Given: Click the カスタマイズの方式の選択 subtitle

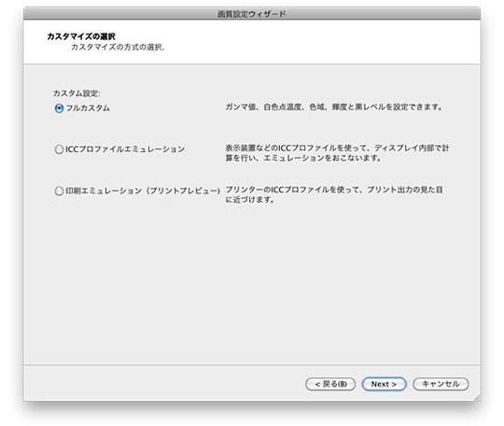Looking at the screenshot, I should click(118, 48).
